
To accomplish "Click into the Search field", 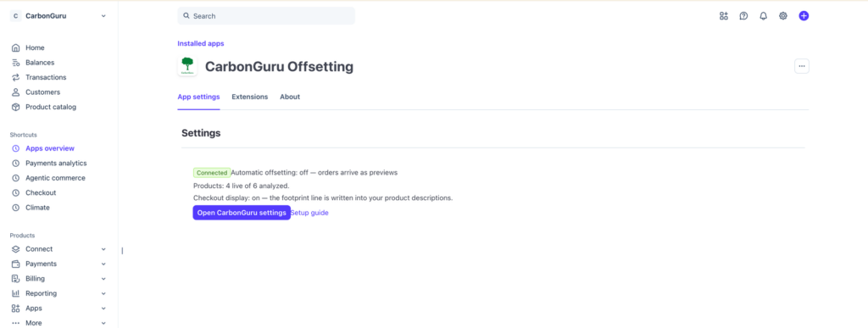I will (266, 16).
